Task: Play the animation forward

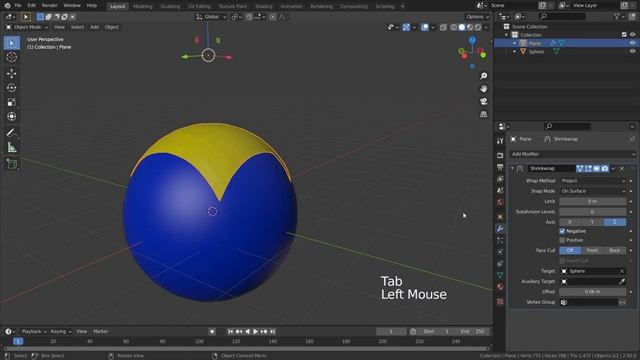Action: point(256,331)
